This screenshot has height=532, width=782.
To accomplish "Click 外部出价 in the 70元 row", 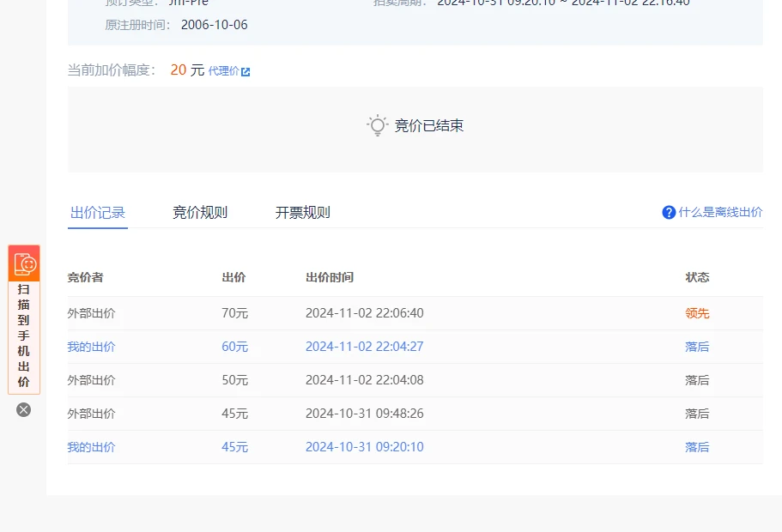I will [x=91, y=313].
